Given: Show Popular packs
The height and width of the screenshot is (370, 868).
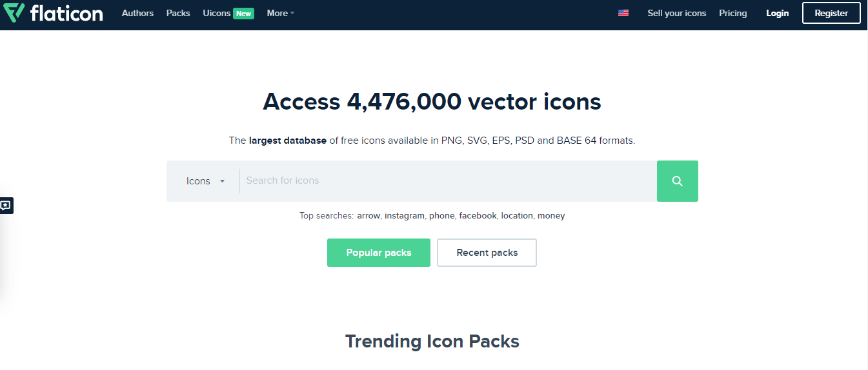Looking at the screenshot, I should [x=379, y=253].
